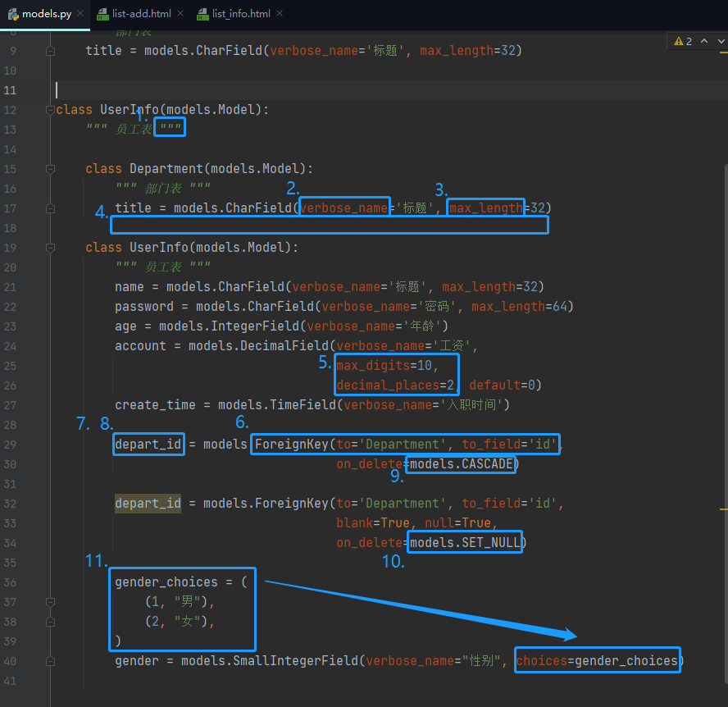Viewport: 728px width, 707px height.
Task: Click the highlighted depart_id on line 32
Action: pos(148,504)
